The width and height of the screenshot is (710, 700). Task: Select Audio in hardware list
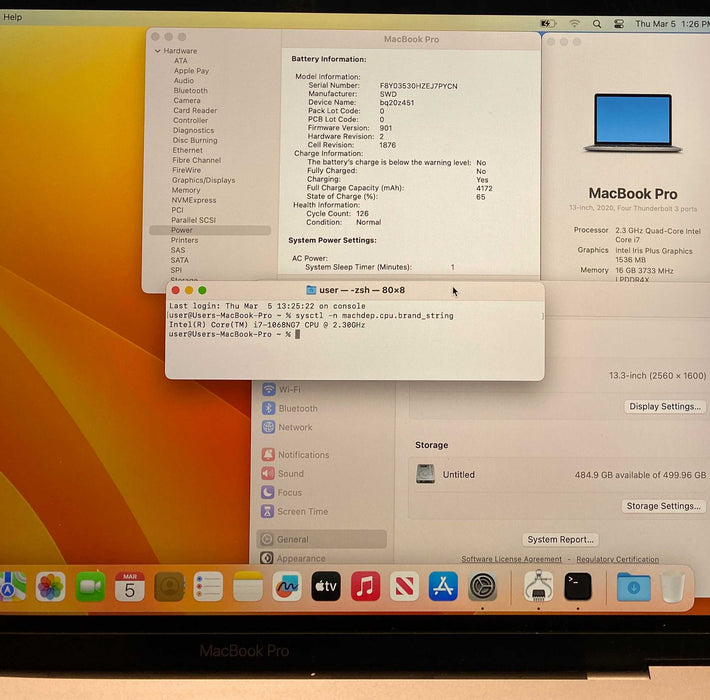(x=183, y=81)
